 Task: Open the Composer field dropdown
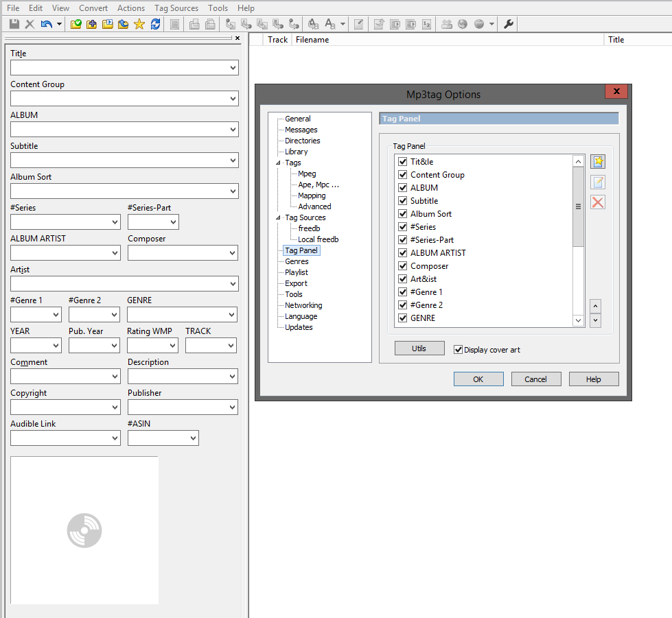[x=232, y=252]
